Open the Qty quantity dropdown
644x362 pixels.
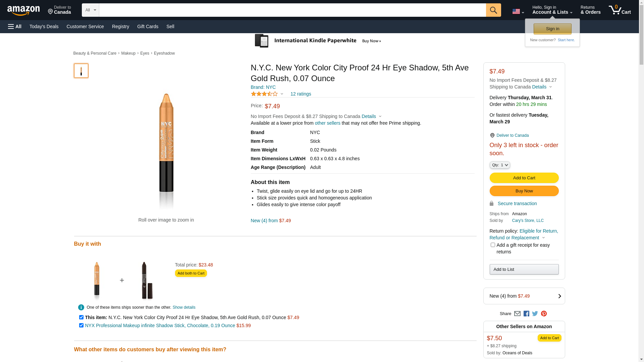499,165
